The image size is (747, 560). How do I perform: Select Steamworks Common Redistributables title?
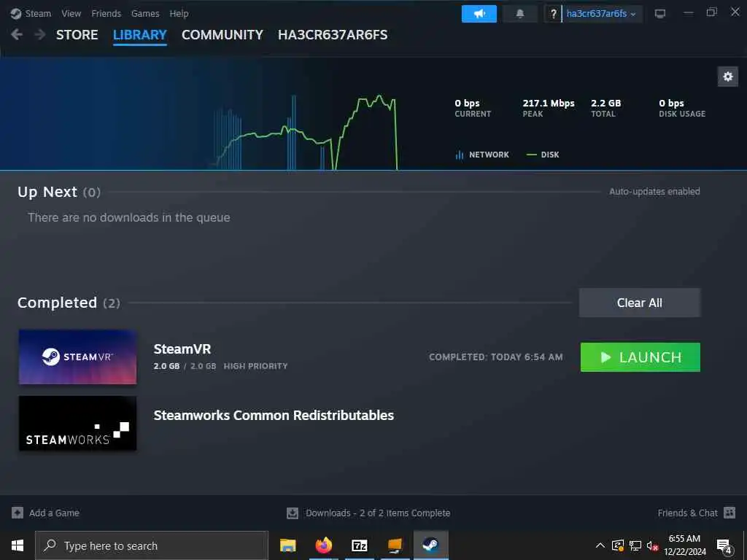click(x=274, y=415)
